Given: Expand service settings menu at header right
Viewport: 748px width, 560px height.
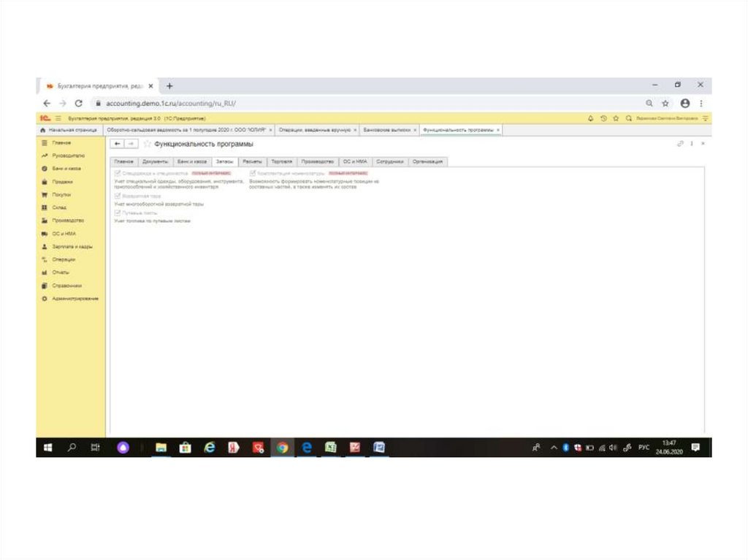Looking at the screenshot, I should point(706,118).
